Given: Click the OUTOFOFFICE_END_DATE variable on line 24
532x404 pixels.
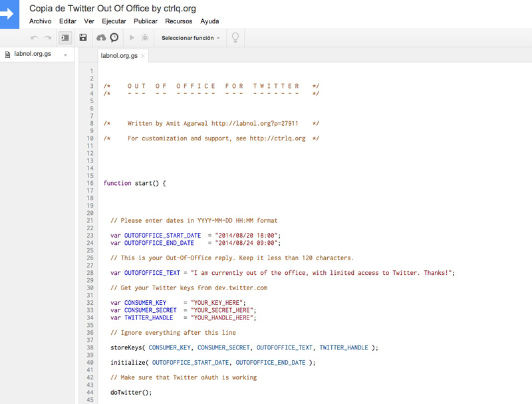Looking at the screenshot, I should (159, 243).
